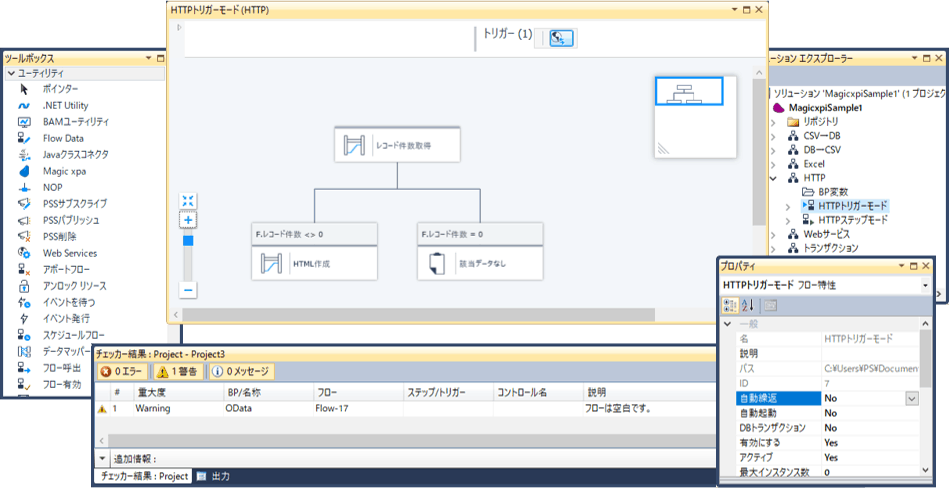949x488 pixels.
Task: Toggle the 0 エラー error filter
Action: click(120, 371)
